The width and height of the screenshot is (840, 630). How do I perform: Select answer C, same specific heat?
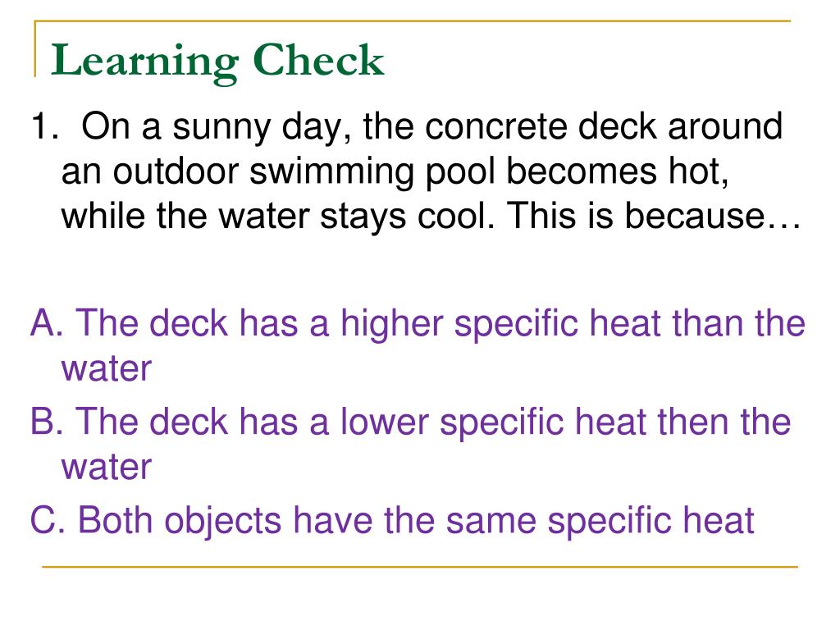point(392,521)
